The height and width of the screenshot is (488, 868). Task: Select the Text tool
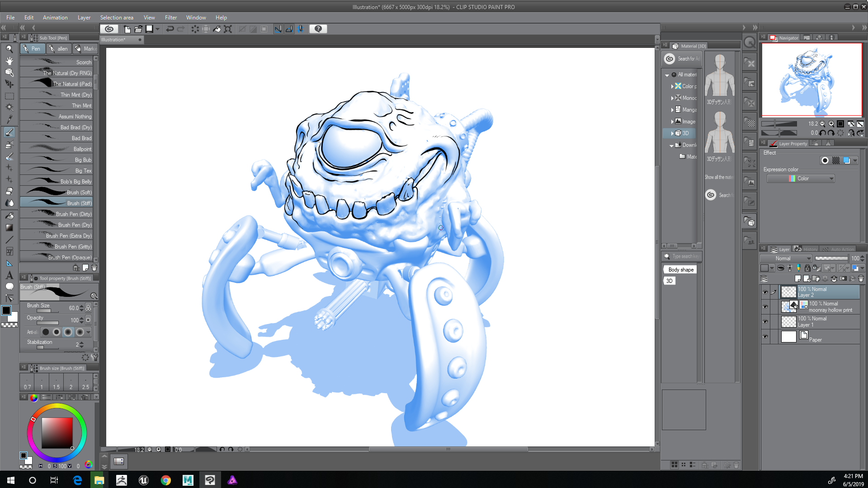(x=9, y=275)
